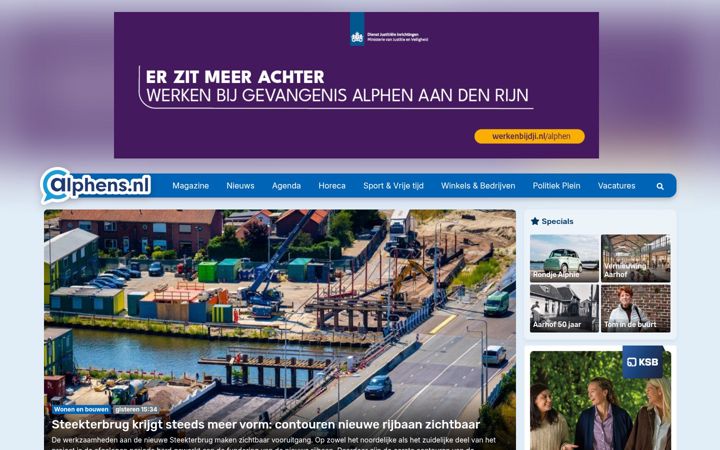Click the Wonen en bouwen category tag

coord(81,409)
